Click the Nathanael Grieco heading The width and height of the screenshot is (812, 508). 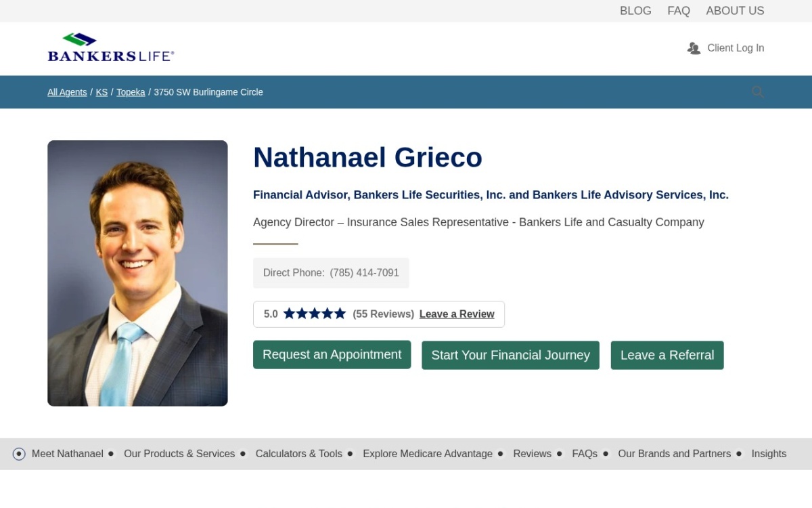click(367, 158)
